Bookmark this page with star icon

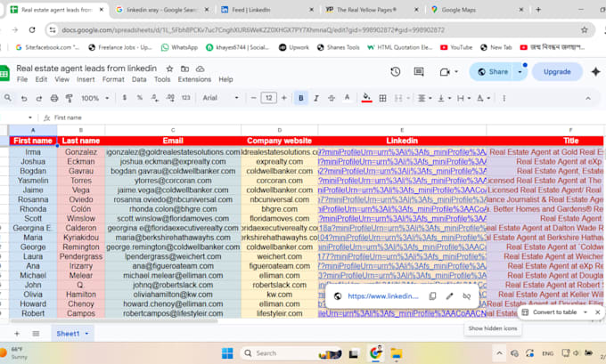584,29
